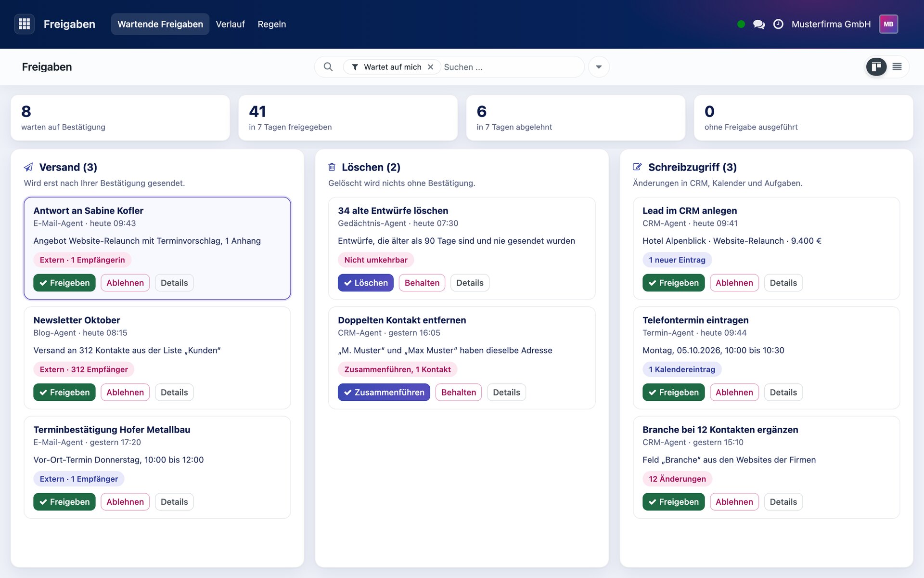Click the Freigaben app title
The width and height of the screenshot is (924, 578).
(x=69, y=24)
